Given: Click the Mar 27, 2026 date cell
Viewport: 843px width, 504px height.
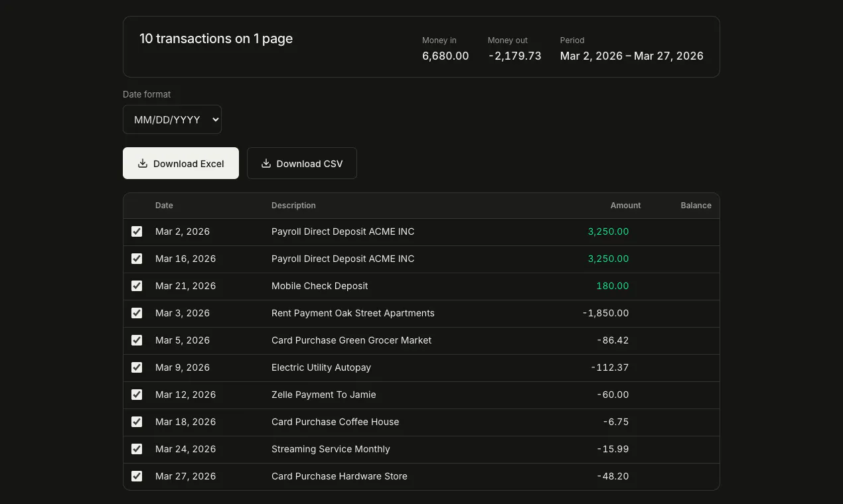Looking at the screenshot, I should click(185, 476).
